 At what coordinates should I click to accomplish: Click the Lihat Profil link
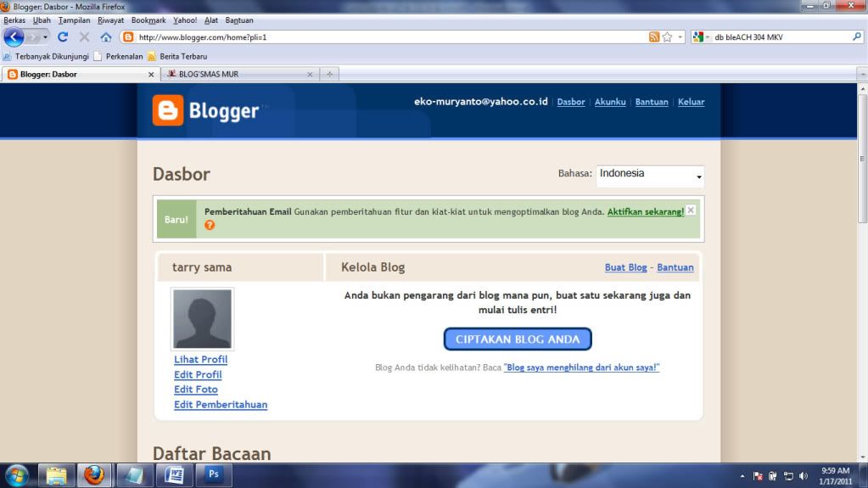pos(200,360)
